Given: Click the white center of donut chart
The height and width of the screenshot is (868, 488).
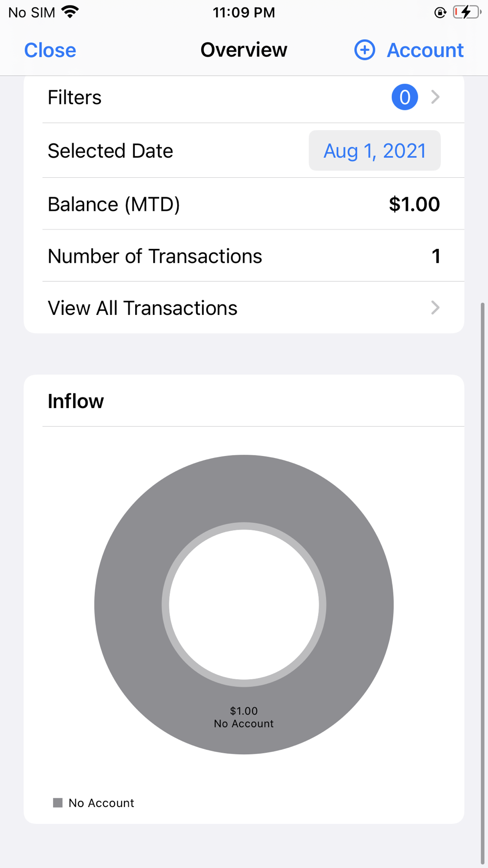Looking at the screenshot, I should [x=244, y=604].
